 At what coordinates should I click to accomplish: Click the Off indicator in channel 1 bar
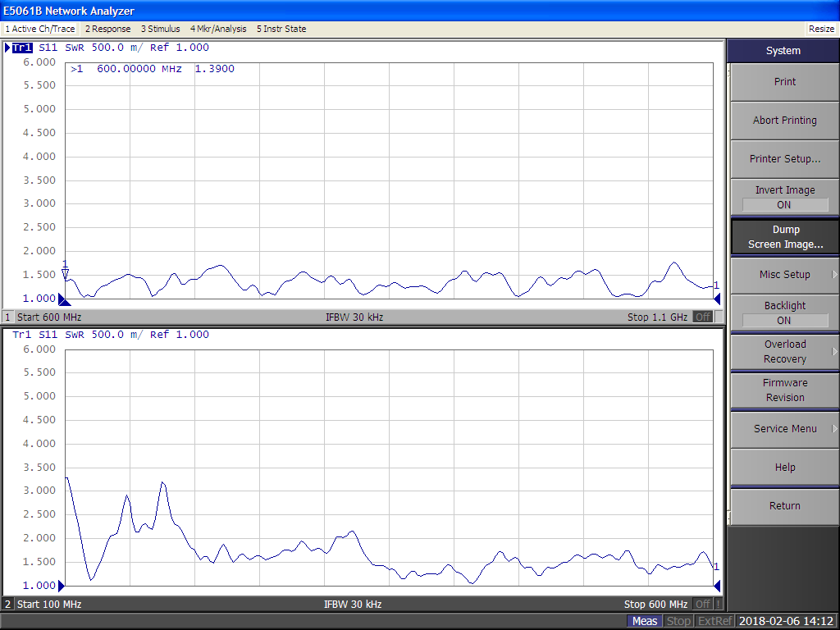pyautogui.click(x=702, y=317)
